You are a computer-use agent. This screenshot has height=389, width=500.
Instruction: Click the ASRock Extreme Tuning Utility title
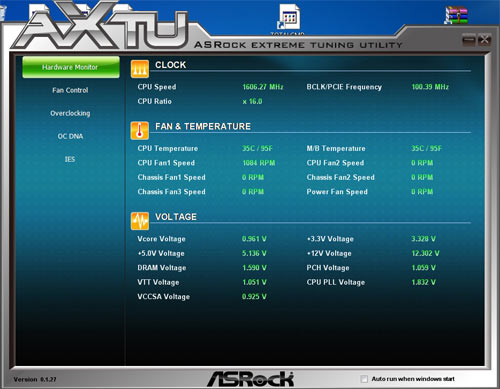pyautogui.click(x=298, y=45)
